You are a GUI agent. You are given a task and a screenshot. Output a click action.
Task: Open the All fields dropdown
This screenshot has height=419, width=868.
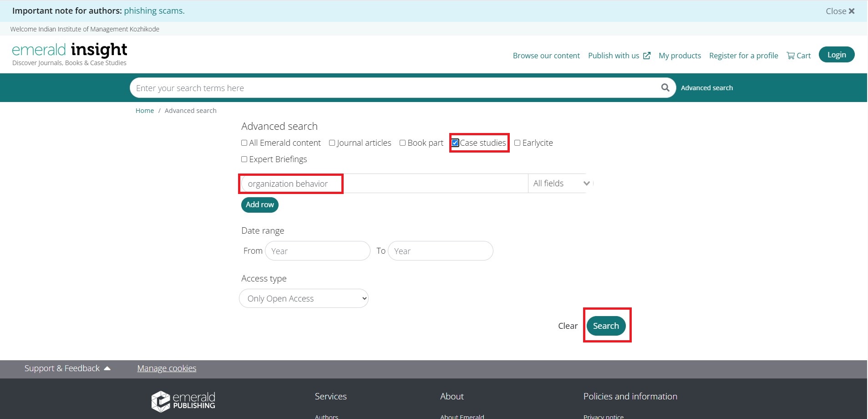pyautogui.click(x=560, y=184)
